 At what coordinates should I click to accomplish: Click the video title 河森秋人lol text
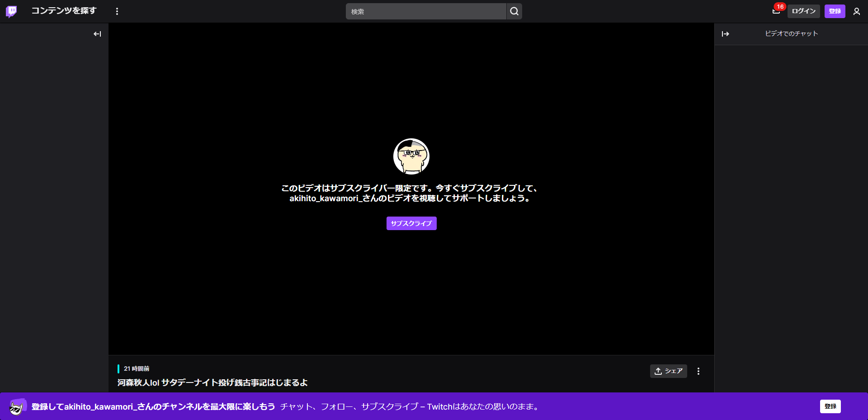(212, 382)
